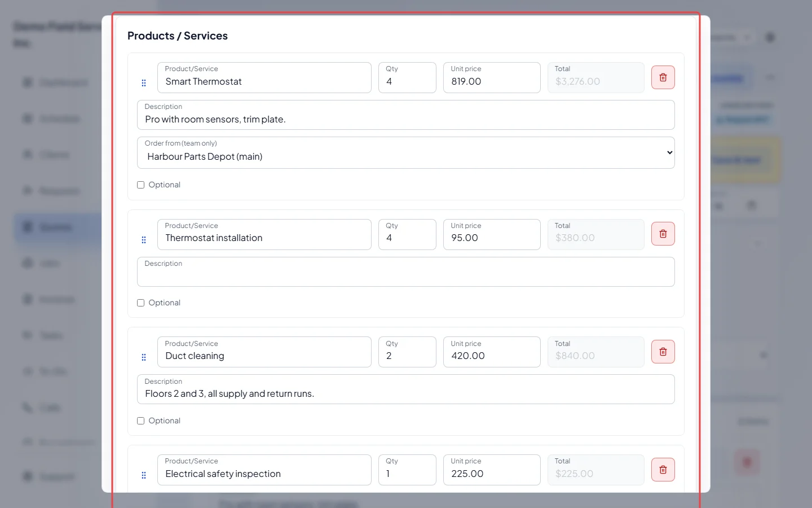The image size is (812, 508).
Task: Trash the Electrical safety inspection line item
Action: (663, 470)
